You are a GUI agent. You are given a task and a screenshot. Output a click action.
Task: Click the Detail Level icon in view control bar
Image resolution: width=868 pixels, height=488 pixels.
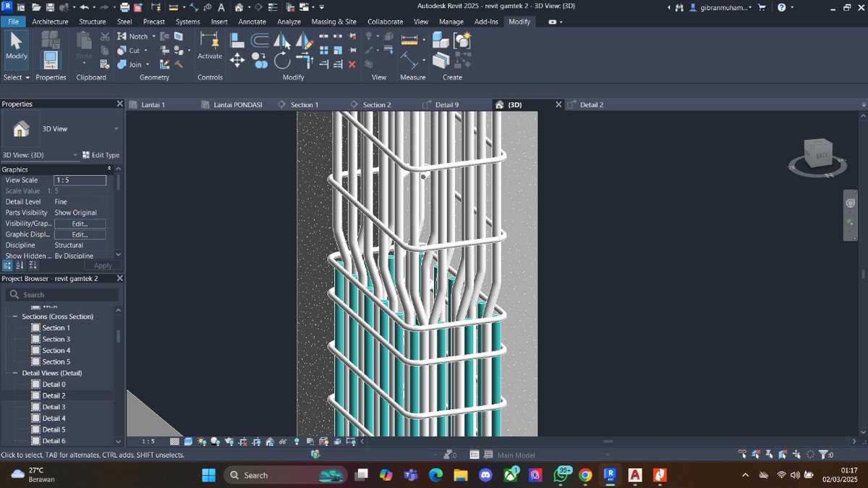174,441
